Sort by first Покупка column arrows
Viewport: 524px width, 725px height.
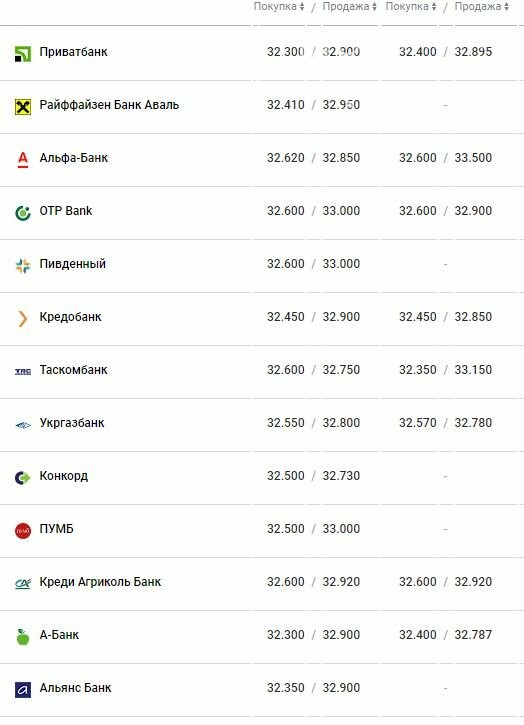click(302, 6)
